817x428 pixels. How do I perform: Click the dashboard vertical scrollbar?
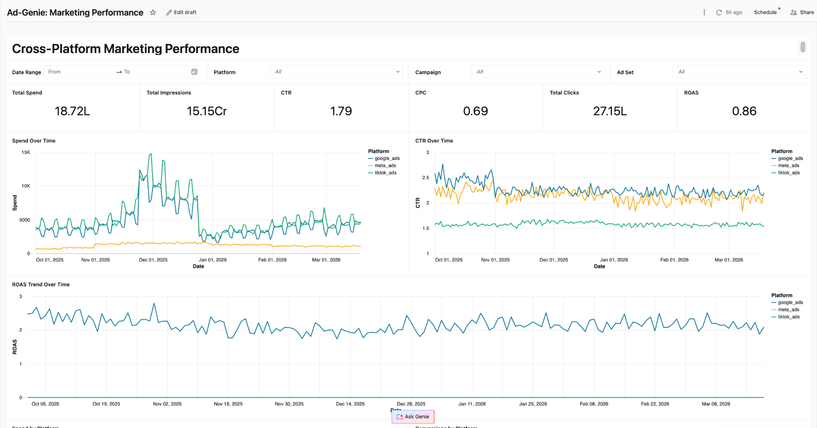click(x=802, y=47)
